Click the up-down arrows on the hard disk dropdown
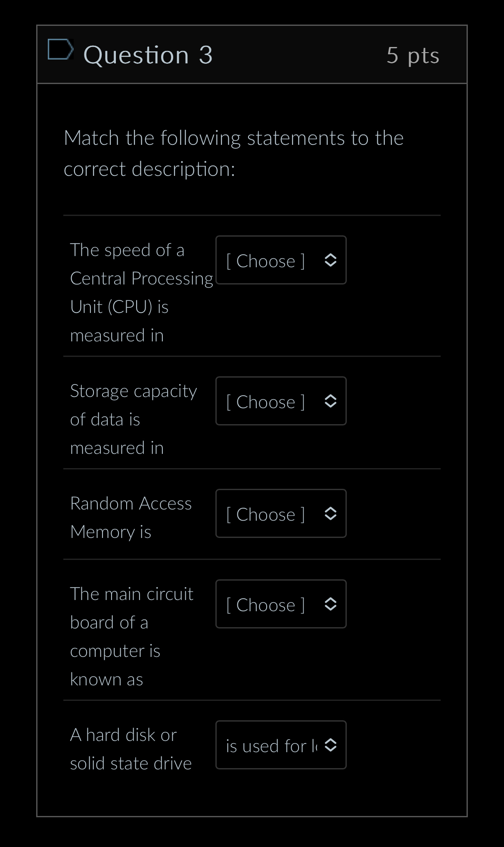Viewport: 504px width, 847px height. [x=330, y=745]
